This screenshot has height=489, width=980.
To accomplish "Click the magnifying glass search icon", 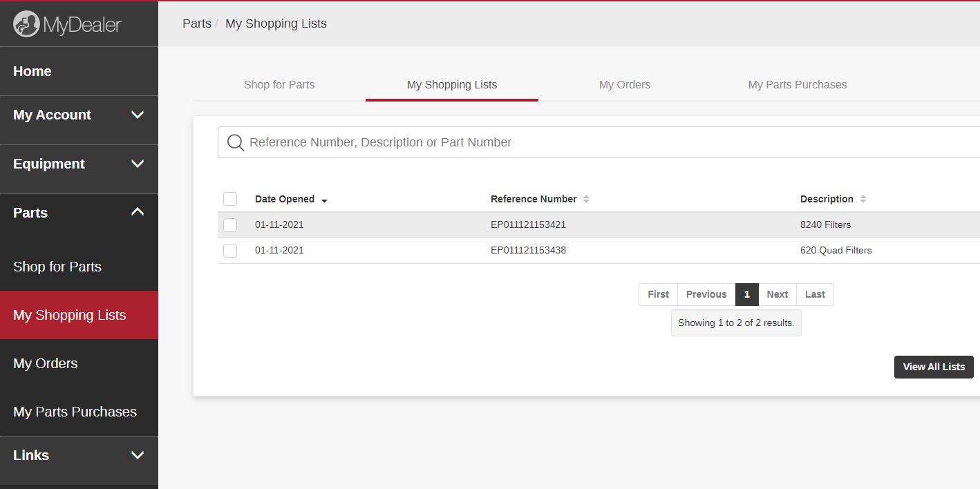I will [235, 142].
